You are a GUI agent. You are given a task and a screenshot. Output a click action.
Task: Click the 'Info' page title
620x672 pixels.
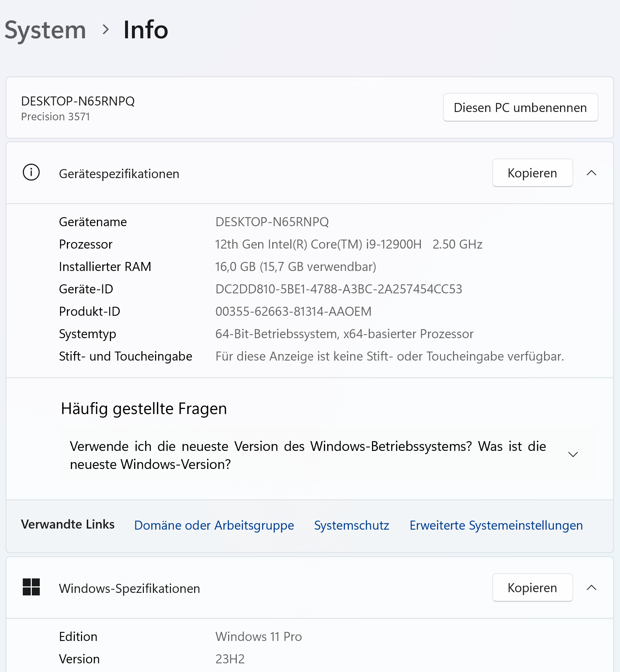(146, 30)
